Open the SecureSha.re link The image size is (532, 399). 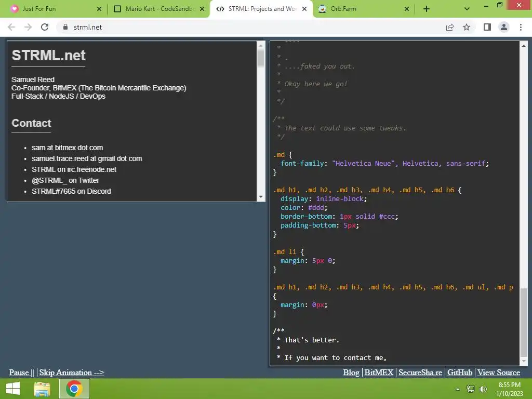click(420, 373)
